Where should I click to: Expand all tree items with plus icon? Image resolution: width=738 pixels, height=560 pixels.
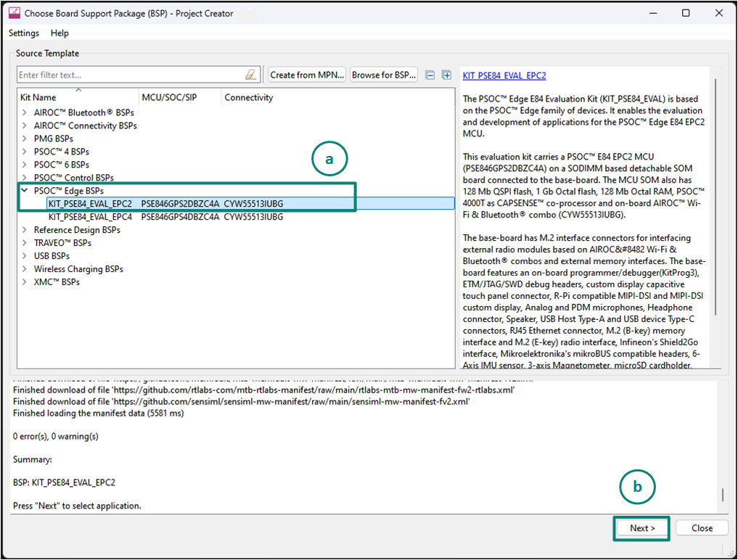[x=446, y=75]
